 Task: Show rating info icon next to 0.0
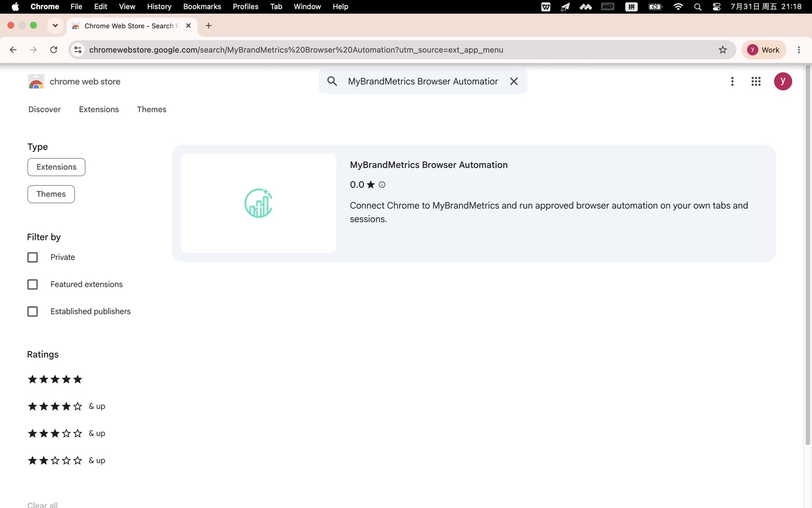pyautogui.click(x=382, y=185)
